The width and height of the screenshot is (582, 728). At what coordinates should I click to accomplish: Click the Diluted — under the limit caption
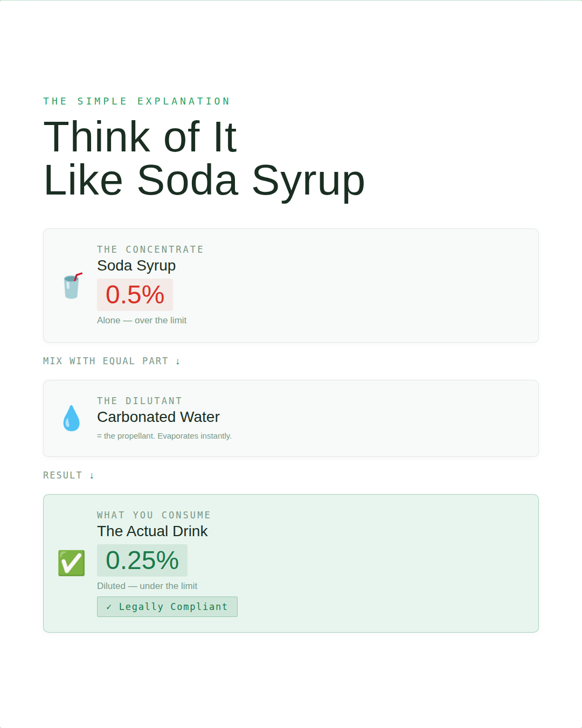(147, 586)
